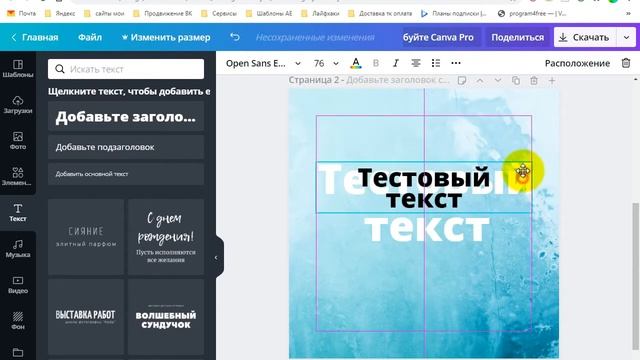
Task: Open the text color picker
Action: (356, 63)
